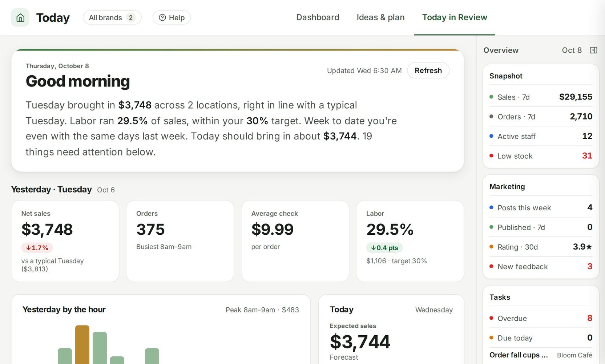Open the Orders 375 card
Image resolution: width=605 pixels, height=364 pixels.
[180, 241]
